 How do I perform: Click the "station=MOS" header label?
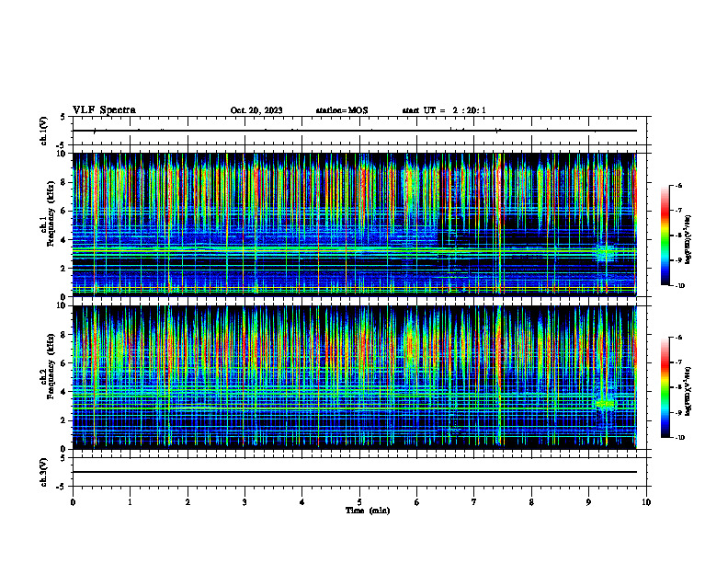[342, 110]
